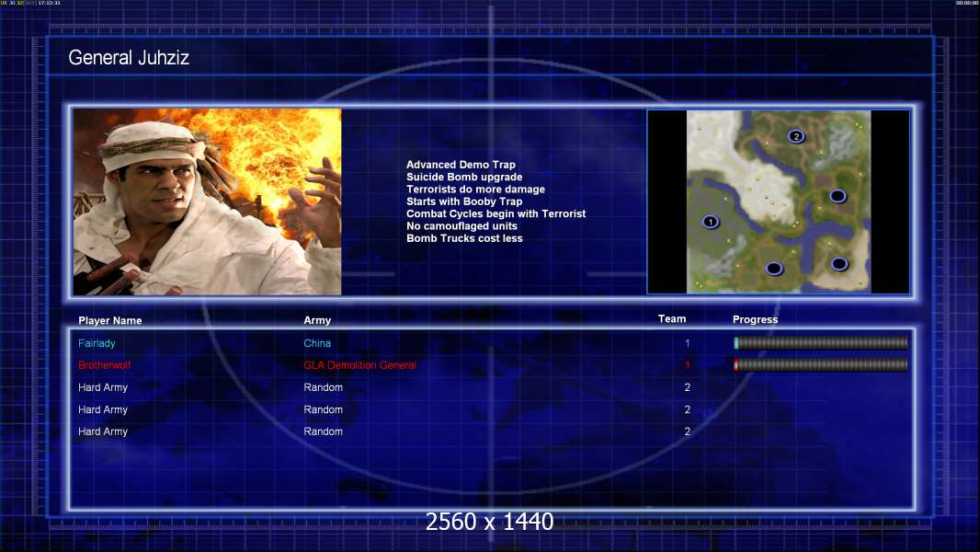Click start position 1 marker on the minimap
The height and width of the screenshot is (552, 980).
tap(710, 222)
